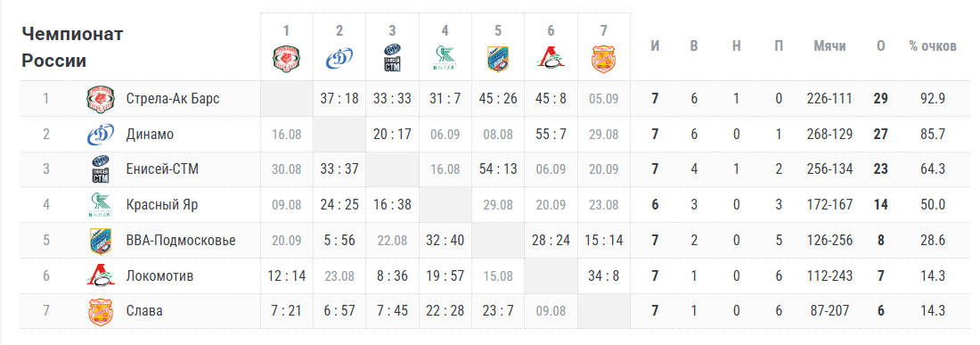Click Strela-Ak Bars logo in column 1 header
The width and height of the screenshot is (980, 345).
(286, 58)
